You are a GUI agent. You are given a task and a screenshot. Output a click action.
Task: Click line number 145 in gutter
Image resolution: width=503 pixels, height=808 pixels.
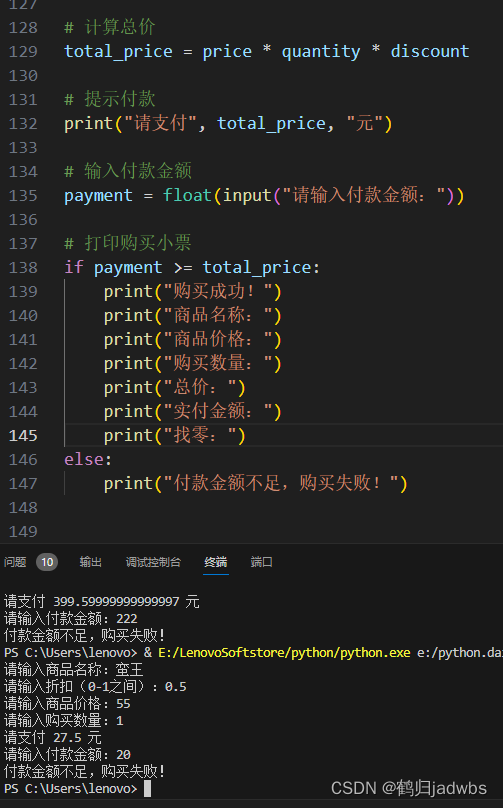coord(23,435)
